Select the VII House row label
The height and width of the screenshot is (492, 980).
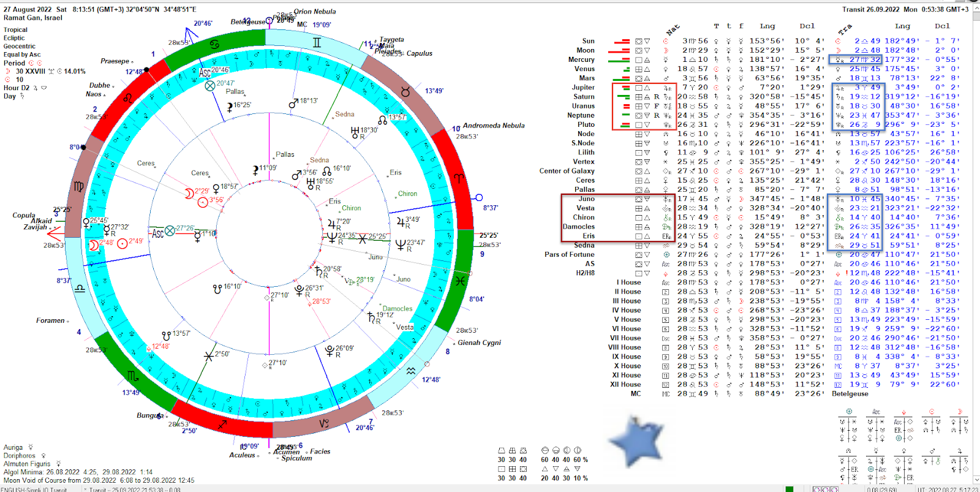click(625, 338)
